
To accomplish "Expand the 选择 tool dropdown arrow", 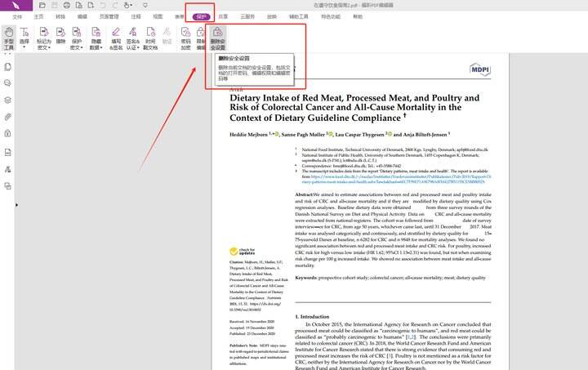I will pos(24,47).
